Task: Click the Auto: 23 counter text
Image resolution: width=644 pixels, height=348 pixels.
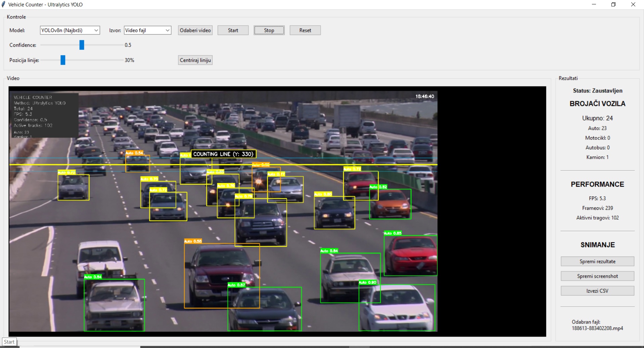Action: coord(597,128)
